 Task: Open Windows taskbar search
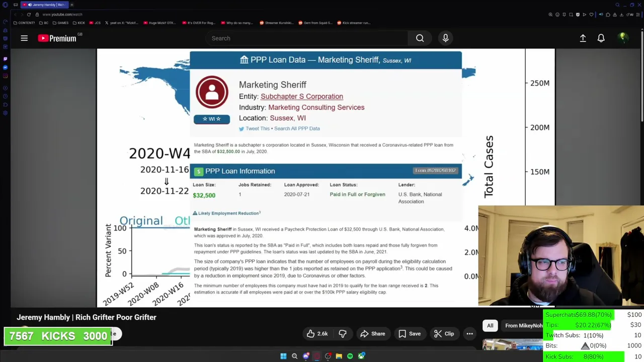point(294,356)
